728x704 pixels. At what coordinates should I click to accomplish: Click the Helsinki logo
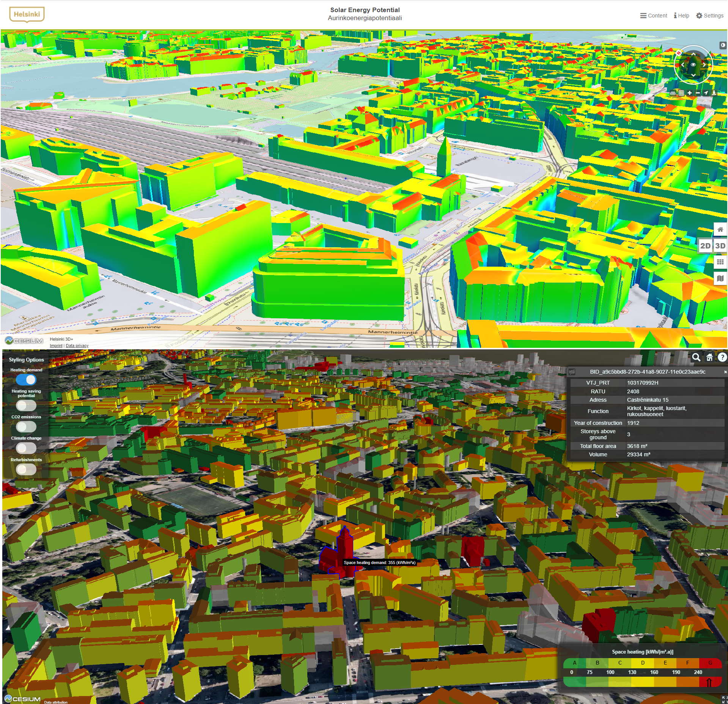27,15
